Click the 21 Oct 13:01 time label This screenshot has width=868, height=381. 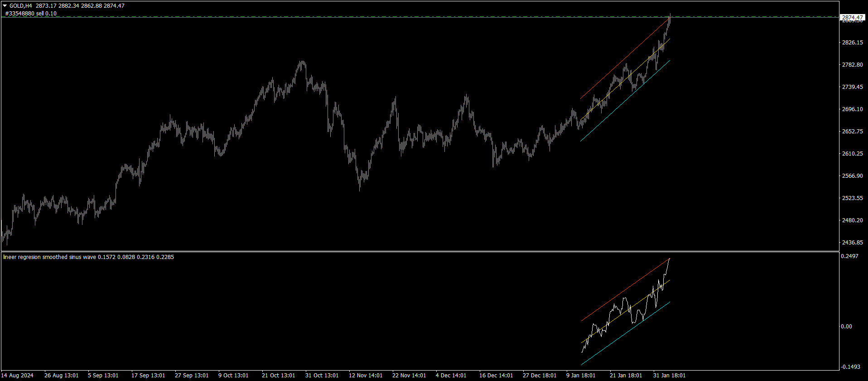coord(279,376)
